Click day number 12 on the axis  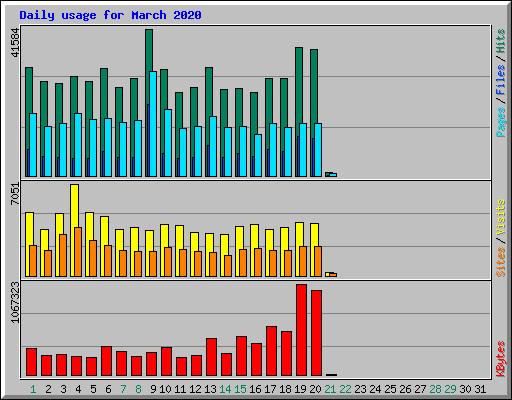(195, 389)
